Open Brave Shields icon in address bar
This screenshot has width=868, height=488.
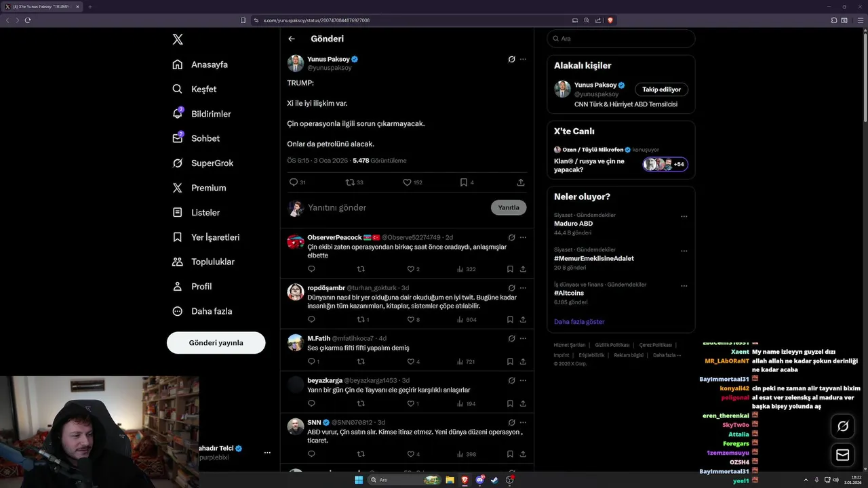610,20
